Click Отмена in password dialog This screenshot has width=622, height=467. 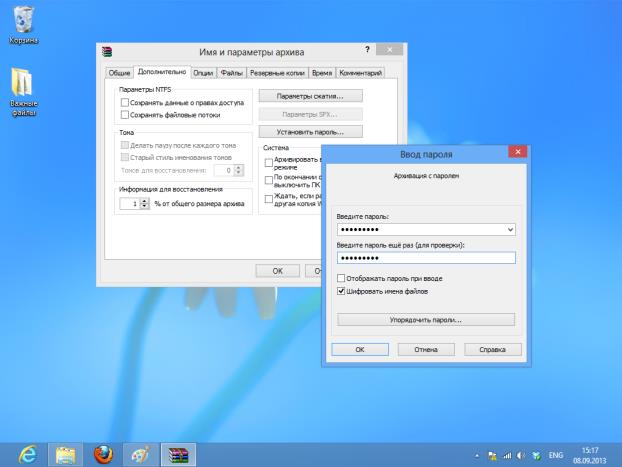point(426,350)
